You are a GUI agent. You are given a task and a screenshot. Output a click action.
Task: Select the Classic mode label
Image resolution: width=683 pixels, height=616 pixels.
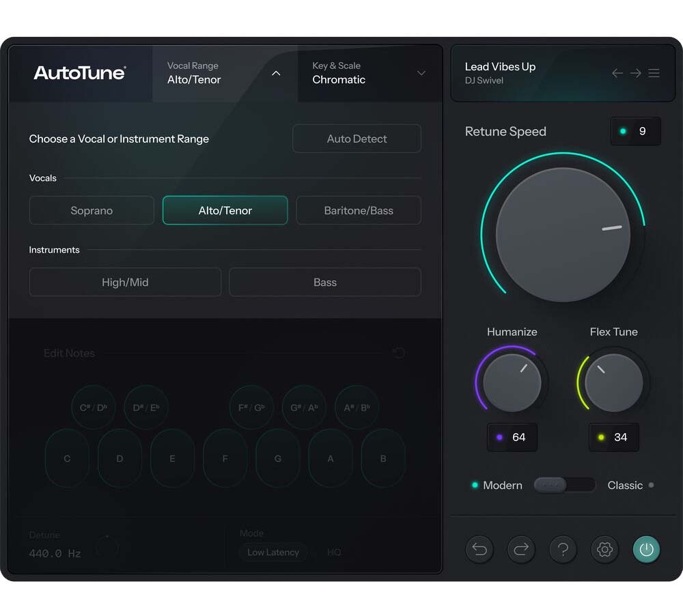pyautogui.click(x=625, y=486)
